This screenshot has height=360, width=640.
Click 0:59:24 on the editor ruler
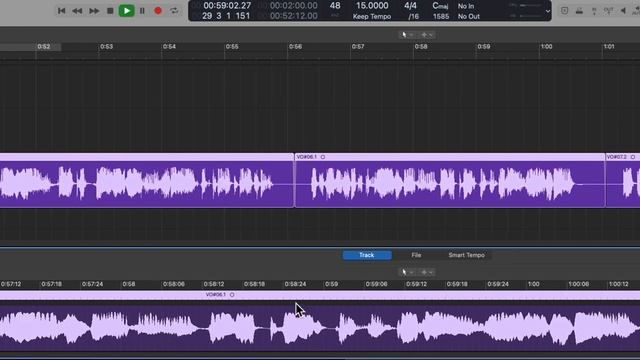(x=498, y=284)
